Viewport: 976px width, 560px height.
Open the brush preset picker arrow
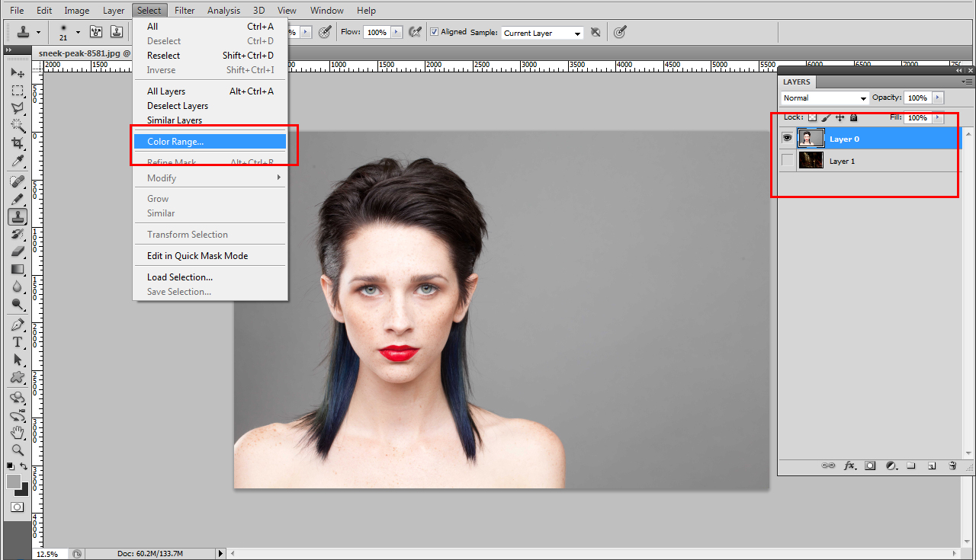tap(77, 32)
